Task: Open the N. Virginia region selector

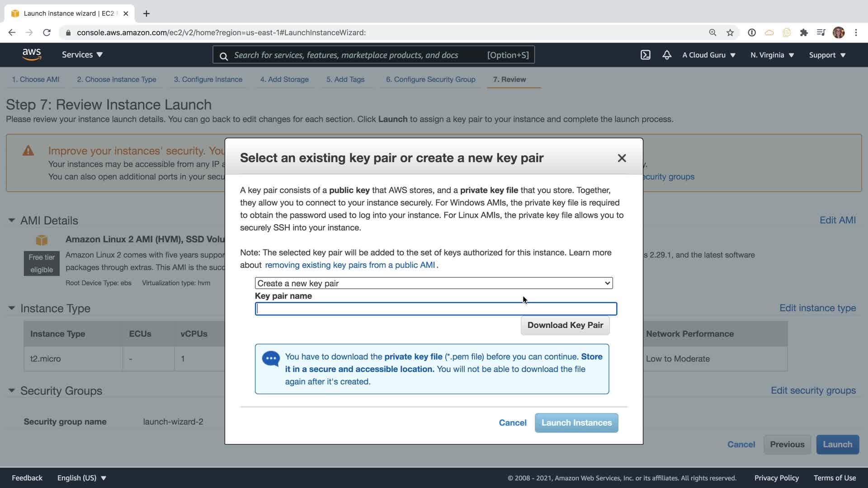Action: click(x=772, y=55)
